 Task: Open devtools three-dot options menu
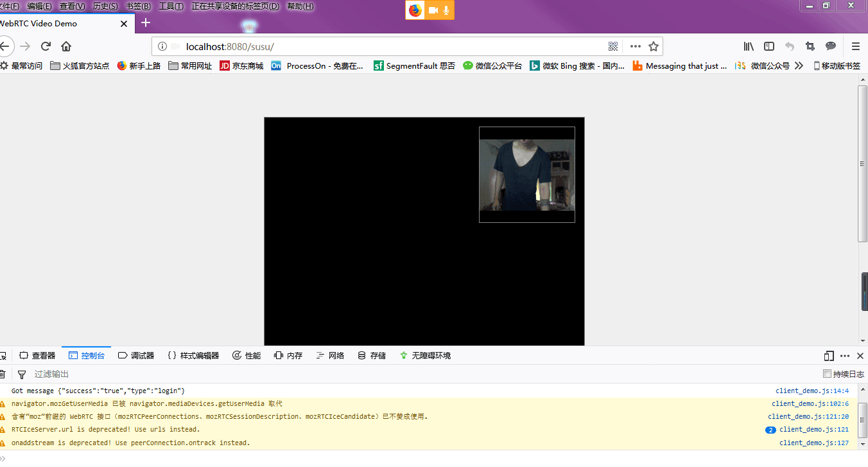click(x=845, y=356)
